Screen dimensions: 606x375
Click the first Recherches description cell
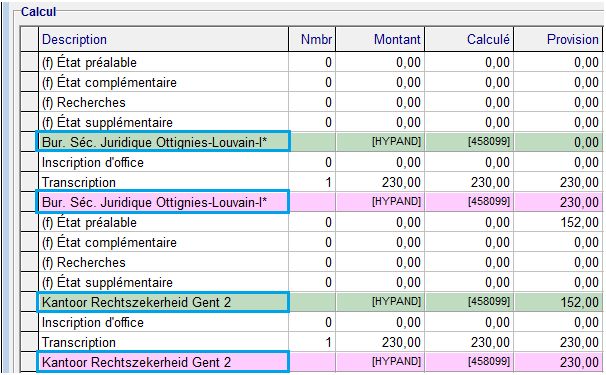tap(163, 102)
